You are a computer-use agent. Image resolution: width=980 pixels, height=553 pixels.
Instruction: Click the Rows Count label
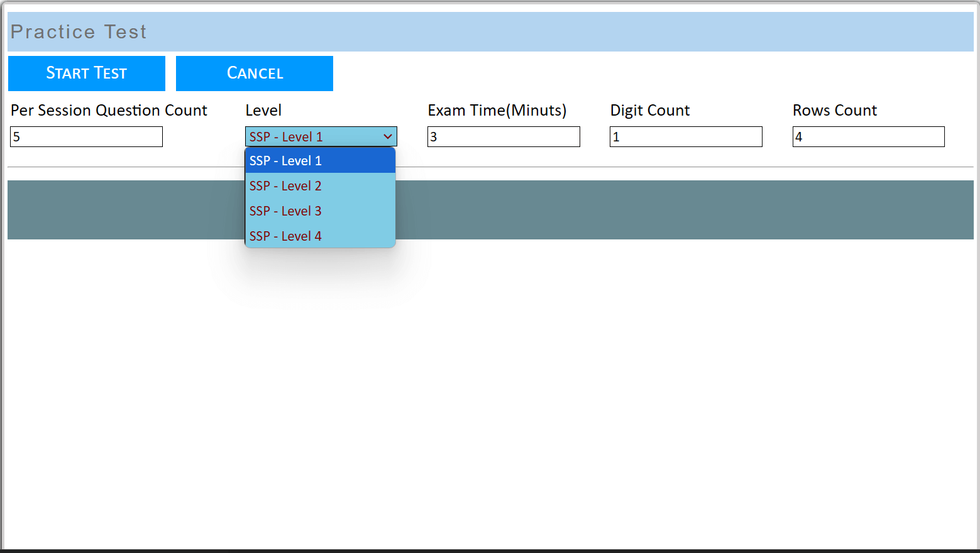pyautogui.click(x=835, y=110)
